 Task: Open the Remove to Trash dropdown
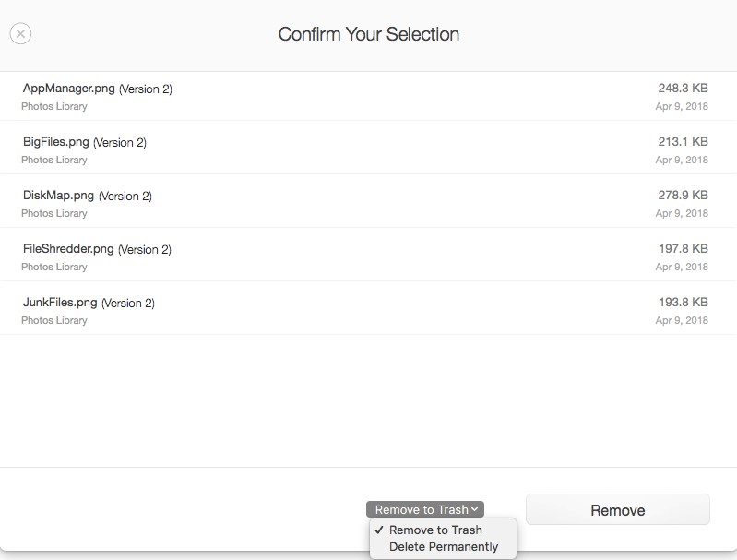[425, 509]
